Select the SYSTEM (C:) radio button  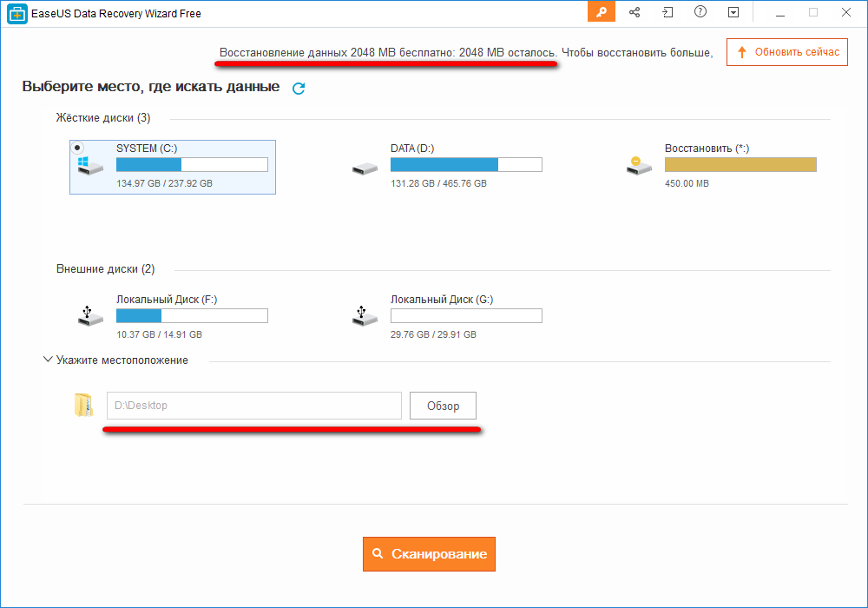pos(77,148)
